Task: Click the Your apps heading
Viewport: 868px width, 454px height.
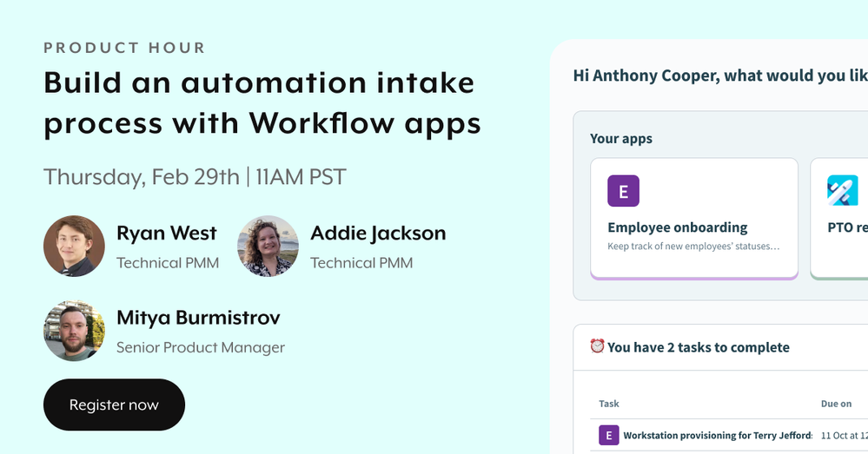Action: (x=621, y=139)
